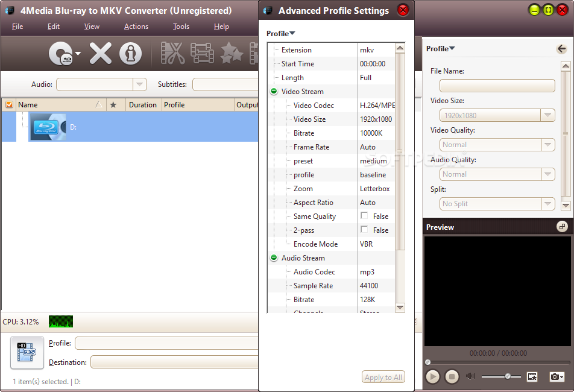574x392 pixels.
Task: Click the CPU usage graph
Action: [x=61, y=321]
